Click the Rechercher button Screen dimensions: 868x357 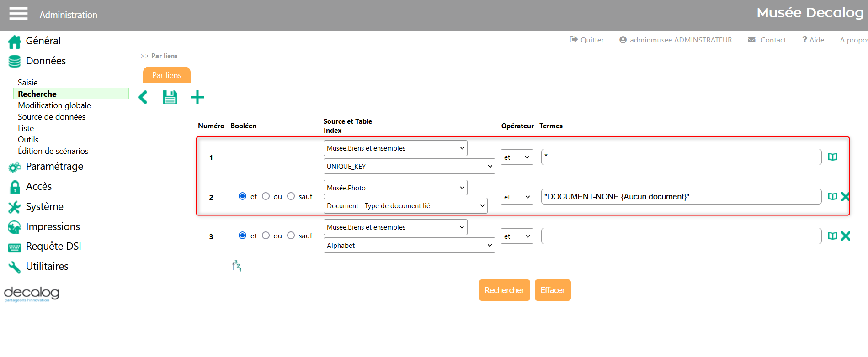coord(504,290)
